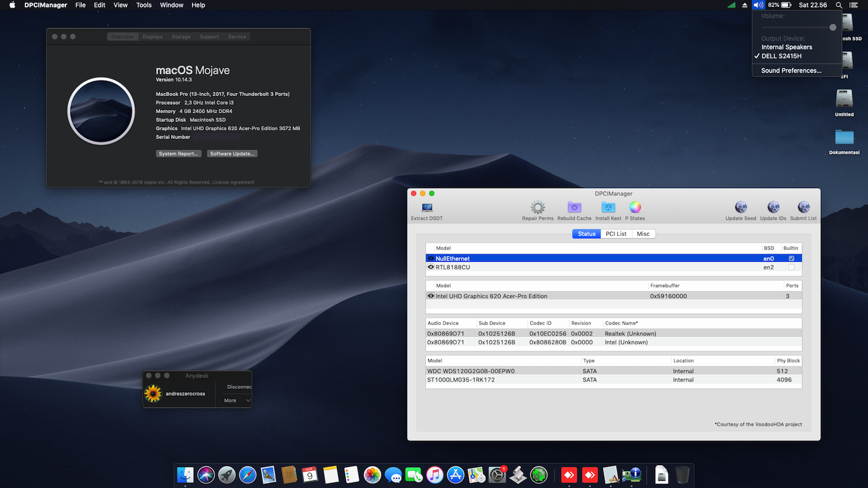Select Internal Speakers as output device
This screenshot has height=488, width=868.
point(787,47)
